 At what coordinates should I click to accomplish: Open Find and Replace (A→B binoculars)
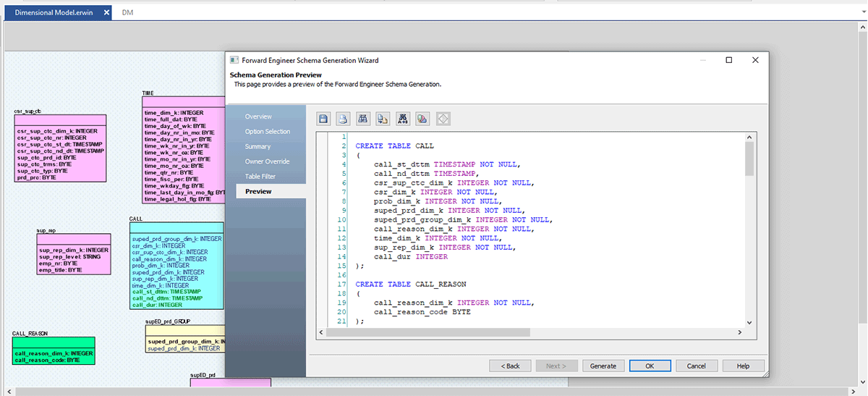pyautogui.click(x=404, y=119)
